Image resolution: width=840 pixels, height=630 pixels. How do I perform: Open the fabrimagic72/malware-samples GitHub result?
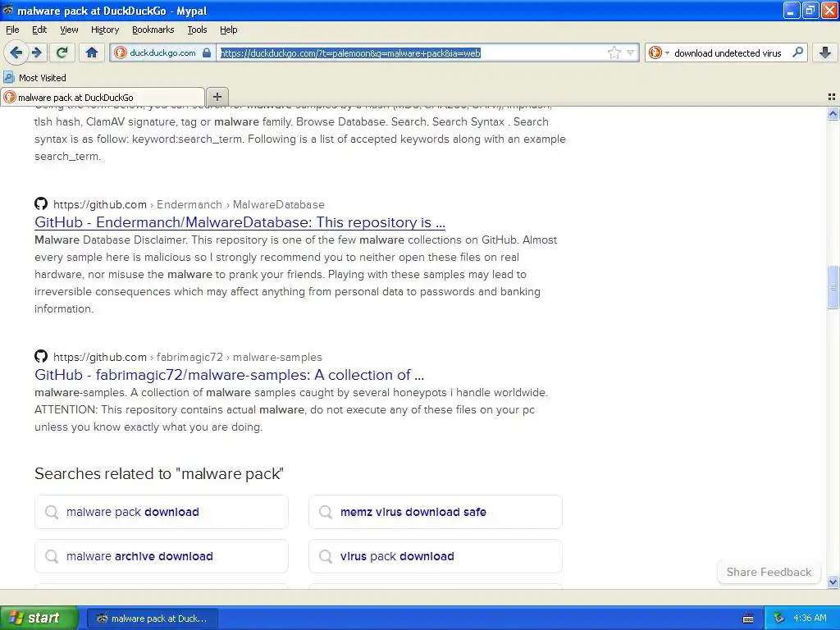point(229,374)
